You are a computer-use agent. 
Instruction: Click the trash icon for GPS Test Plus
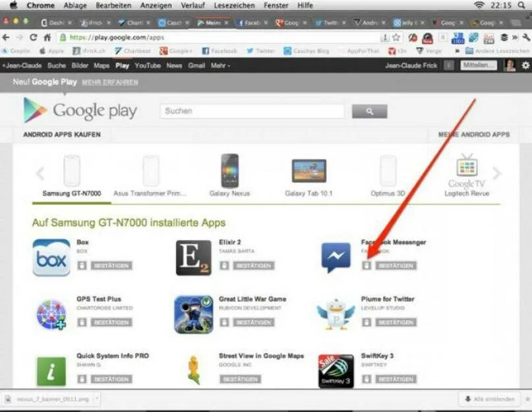click(x=82, y=322)
